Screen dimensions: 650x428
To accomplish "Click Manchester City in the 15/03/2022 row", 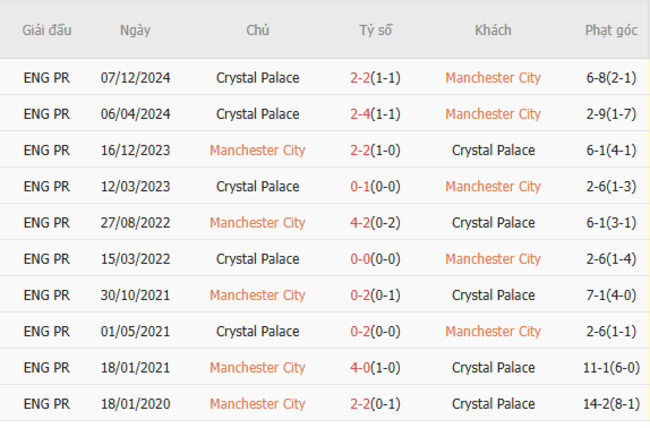I will point(493,259).
